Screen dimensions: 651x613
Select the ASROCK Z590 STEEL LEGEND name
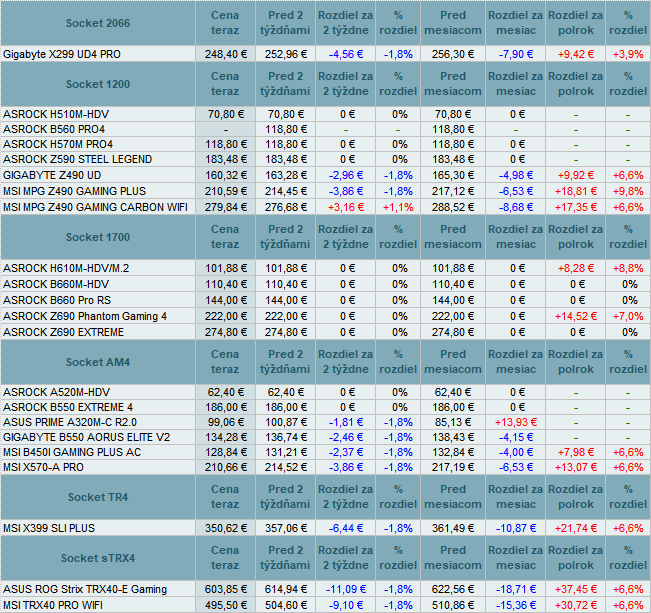pos(78,159)
